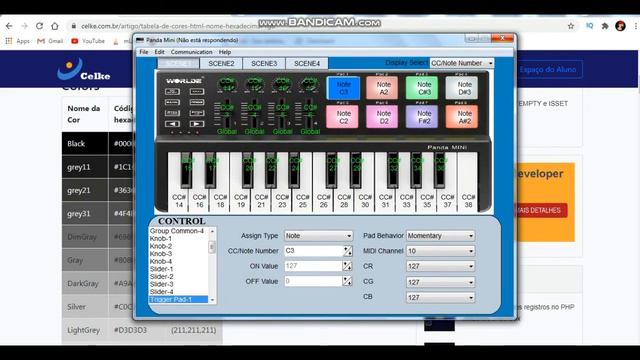Open the Assign Type dropdown
Viewport: 640px width, 360px height.
click(318, 236)
